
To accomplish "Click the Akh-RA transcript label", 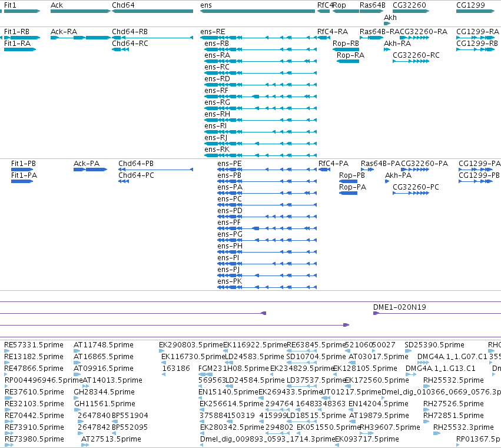I will pyautogui.click(x=397, y=44).
